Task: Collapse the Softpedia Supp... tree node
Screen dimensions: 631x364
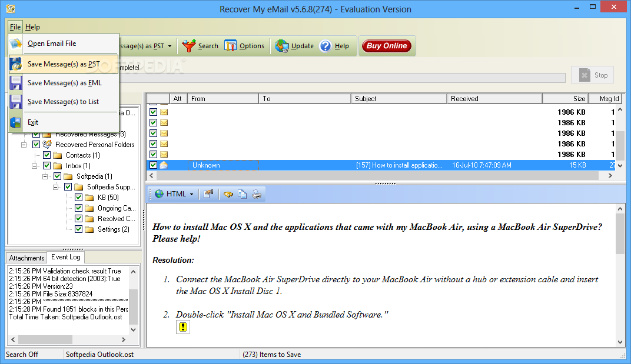Action: point(56,186)
